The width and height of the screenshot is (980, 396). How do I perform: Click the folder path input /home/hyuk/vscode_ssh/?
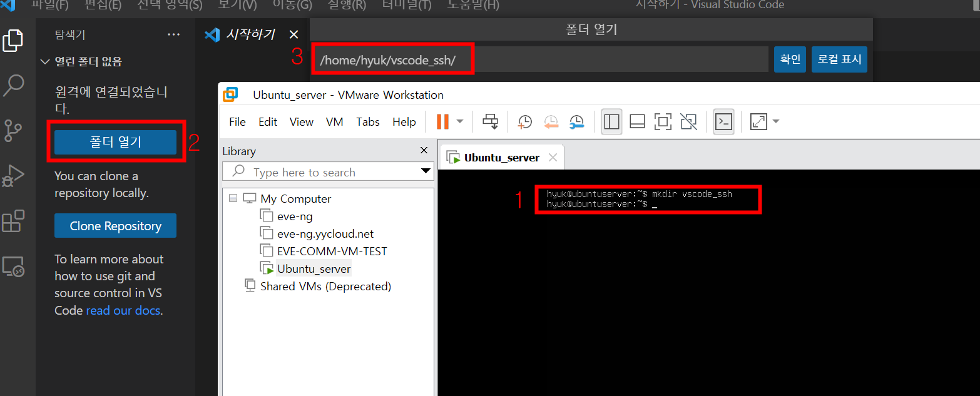tap(541, 59)
